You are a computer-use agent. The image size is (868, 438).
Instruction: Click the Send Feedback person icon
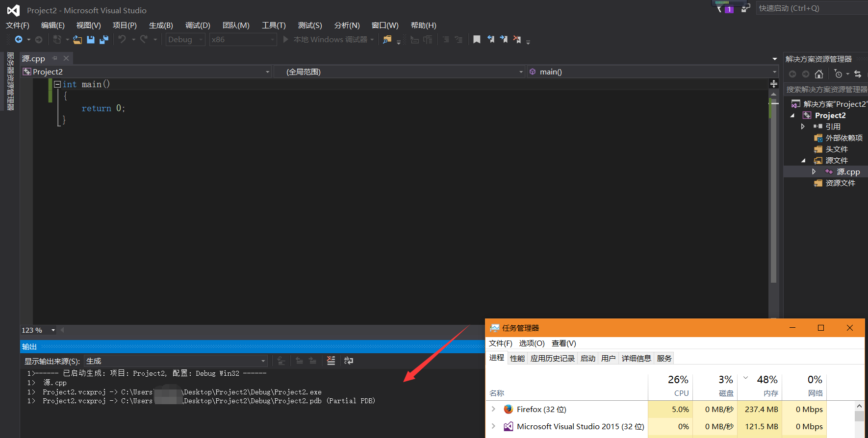click(x=745, y=8)
